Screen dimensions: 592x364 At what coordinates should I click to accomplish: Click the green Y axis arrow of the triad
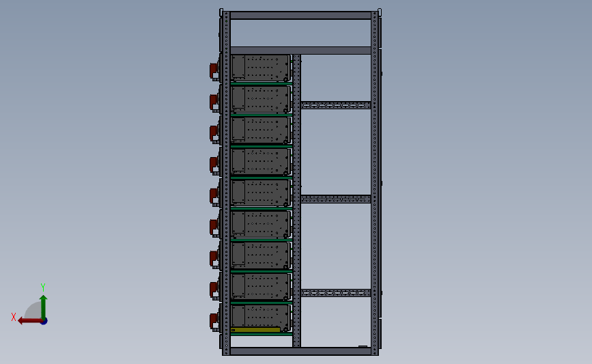pyautogui.click(x=43, y=307)
